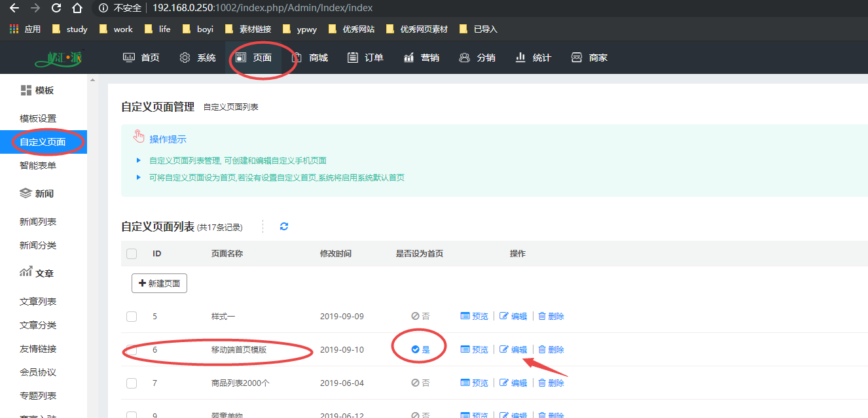This screenshot has height=418, width=868.
Task: Tick the checkbox for 商品列表2000个 row
Action: pos(132,383)
